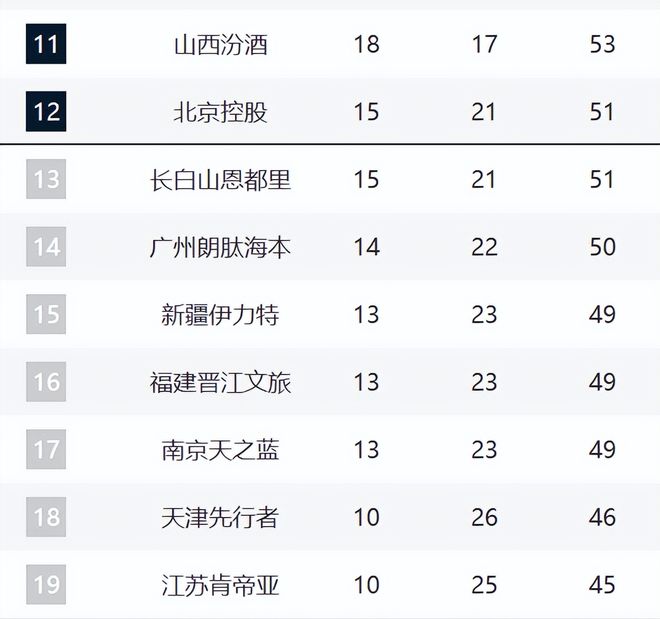Open team 广州朗肽海本
The width and height of the screenshot is (660, 619).
220,247
